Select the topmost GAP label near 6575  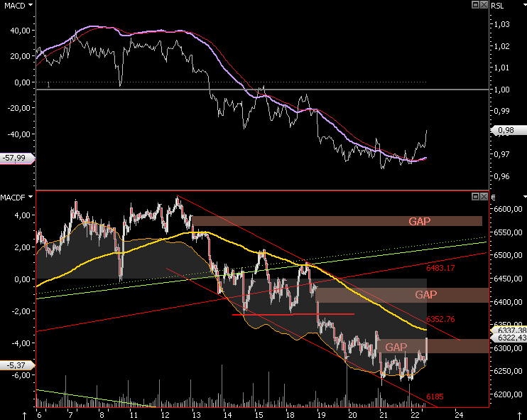pyautogui.click(x=420, y=221)
